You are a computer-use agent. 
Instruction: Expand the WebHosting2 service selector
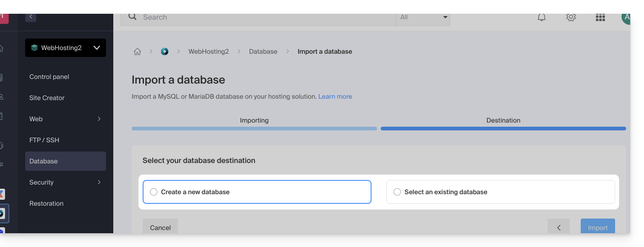tap(96, 48)
